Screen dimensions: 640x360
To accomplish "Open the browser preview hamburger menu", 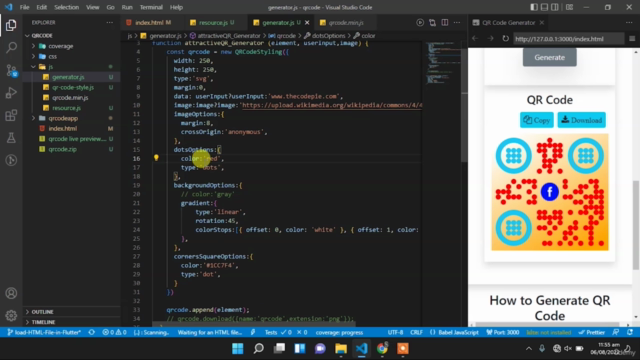I will click(632, 38).
